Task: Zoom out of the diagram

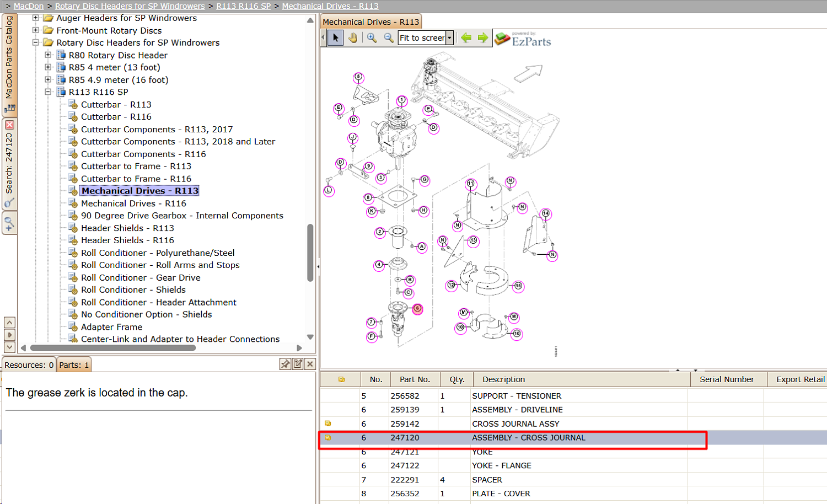Action: (389, 37)
